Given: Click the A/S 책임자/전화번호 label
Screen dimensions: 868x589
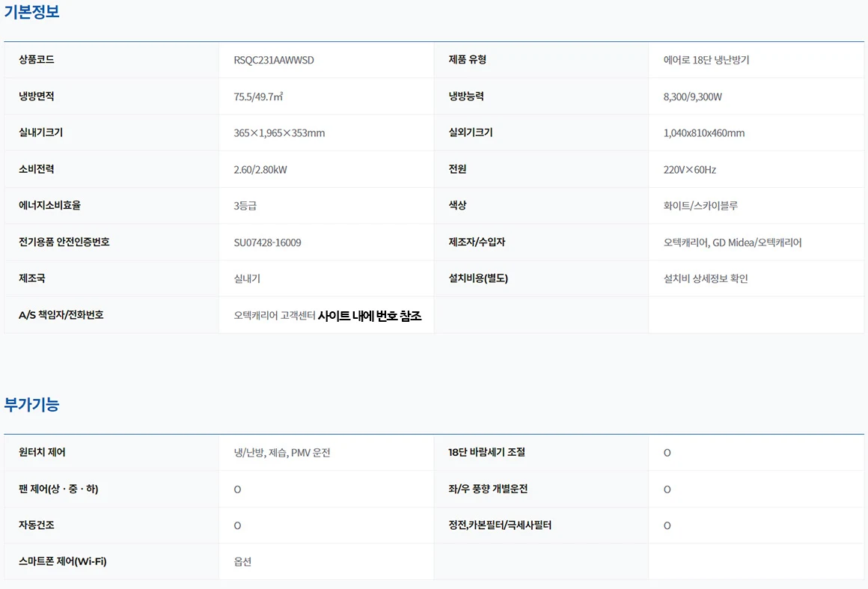Looking at the screenshot, I should point(61,315).
